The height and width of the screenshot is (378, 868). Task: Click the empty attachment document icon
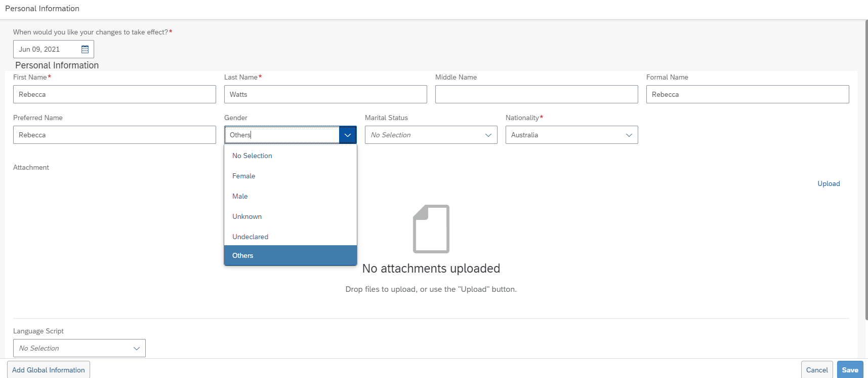click(x=431, y=229)
